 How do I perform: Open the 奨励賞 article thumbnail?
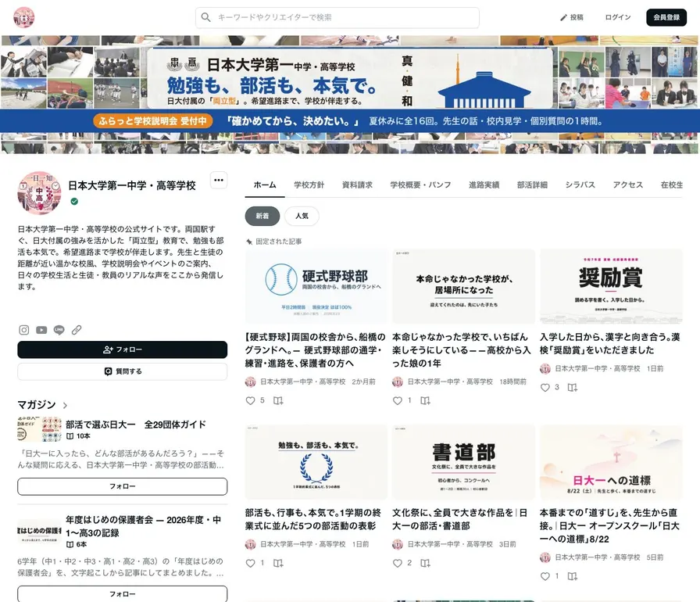[x=611, y=286]
